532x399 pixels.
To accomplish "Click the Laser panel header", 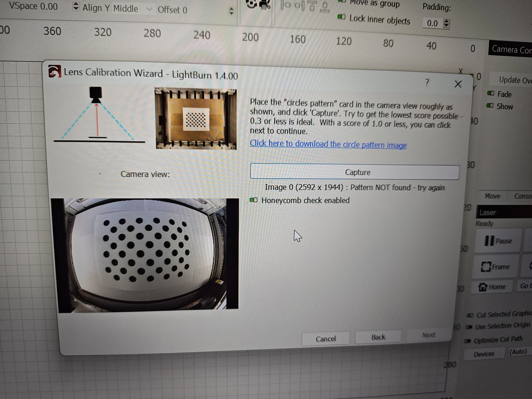I will tap(504, 212).
